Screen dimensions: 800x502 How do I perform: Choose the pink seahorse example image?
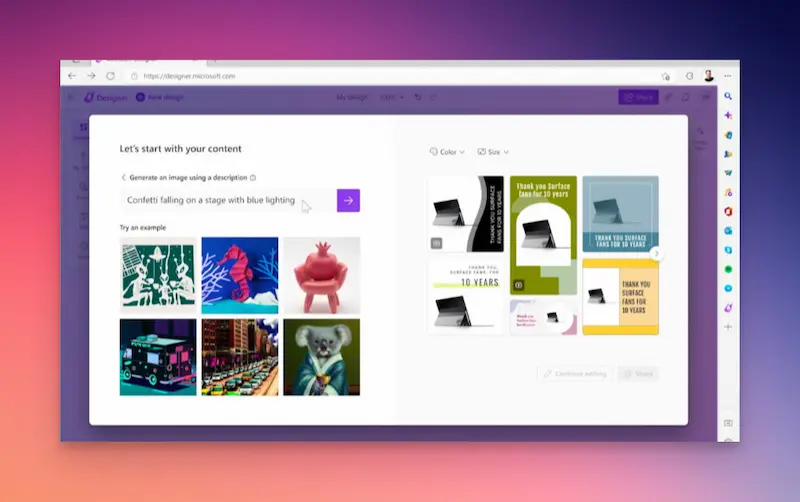pos(240,275)
